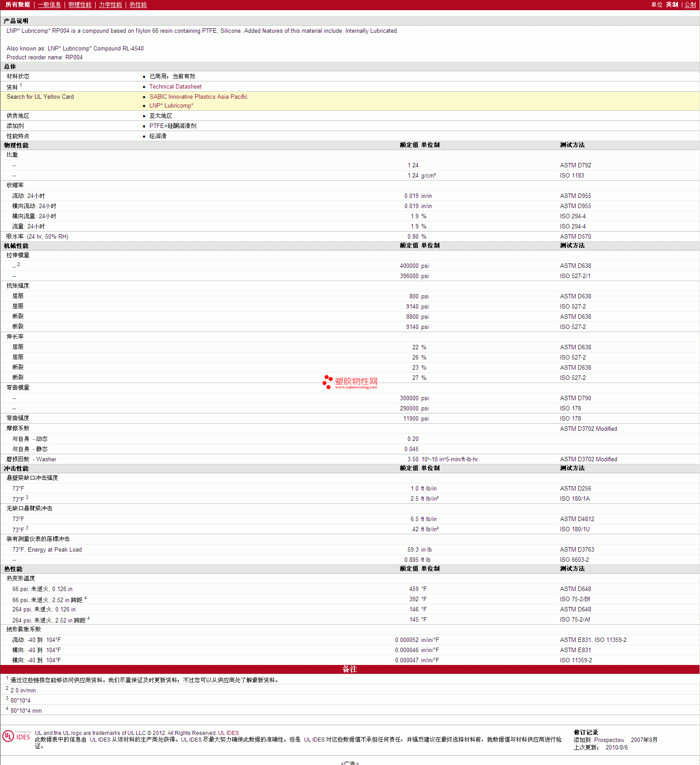Click ASTM E831, ISO 11359-2 method text
Viewport: 700px width, 765px height.
(x=593, y=640)
